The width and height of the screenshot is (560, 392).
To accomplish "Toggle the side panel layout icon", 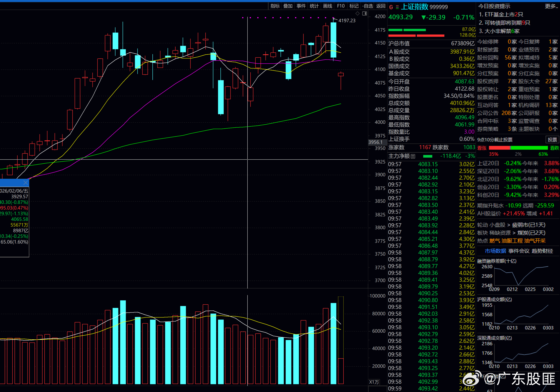I will [364, 13].
